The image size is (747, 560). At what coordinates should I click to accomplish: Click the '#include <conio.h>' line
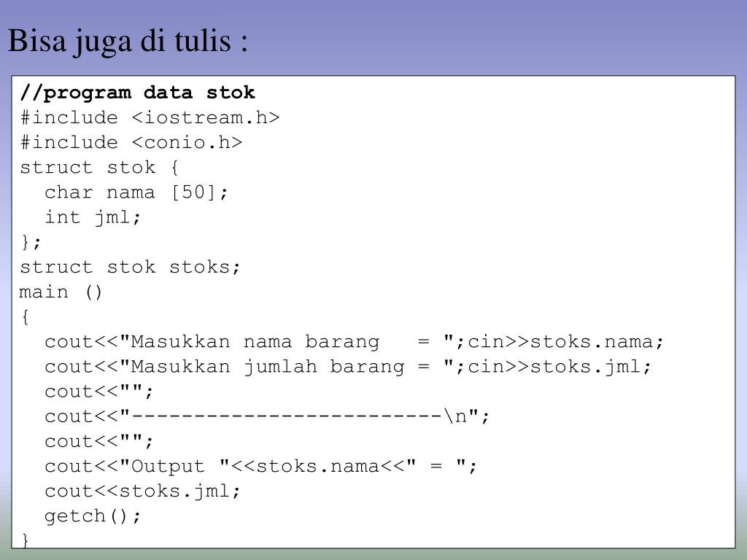point(131,142)
